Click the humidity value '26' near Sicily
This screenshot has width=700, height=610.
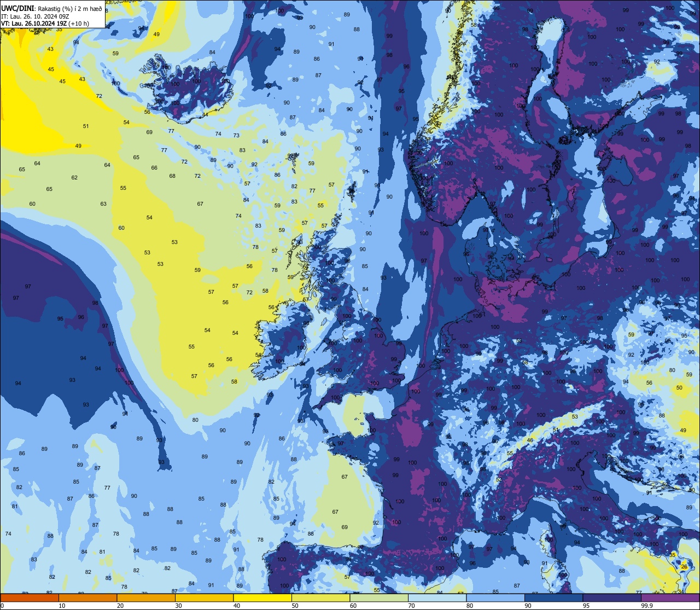(684, 566)
